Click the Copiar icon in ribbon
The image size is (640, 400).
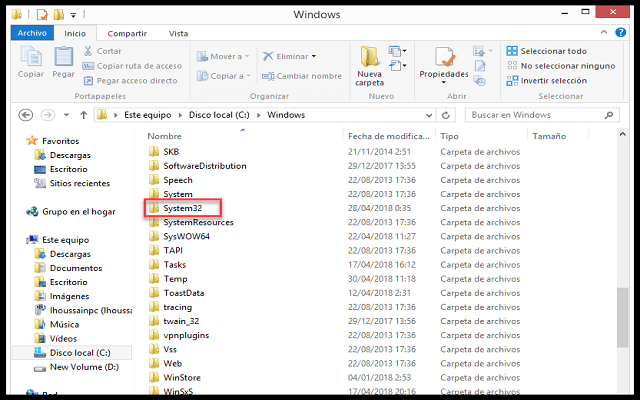coord(30,60)
